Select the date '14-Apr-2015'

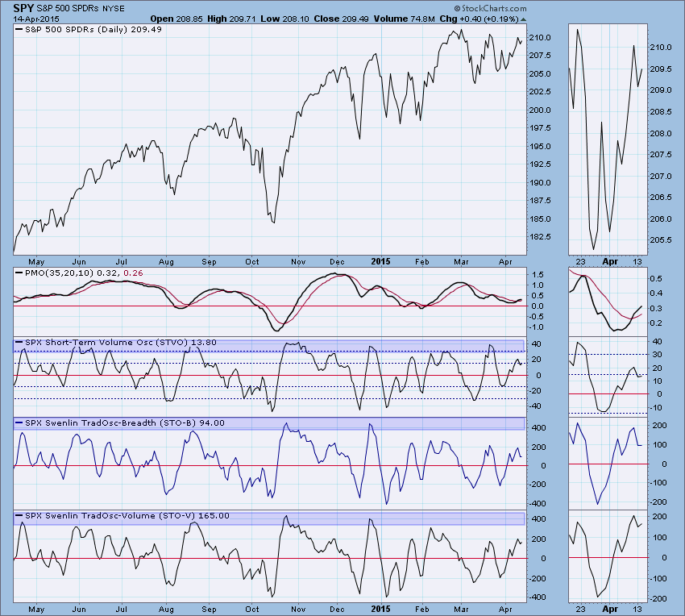[x=36, y=19]
